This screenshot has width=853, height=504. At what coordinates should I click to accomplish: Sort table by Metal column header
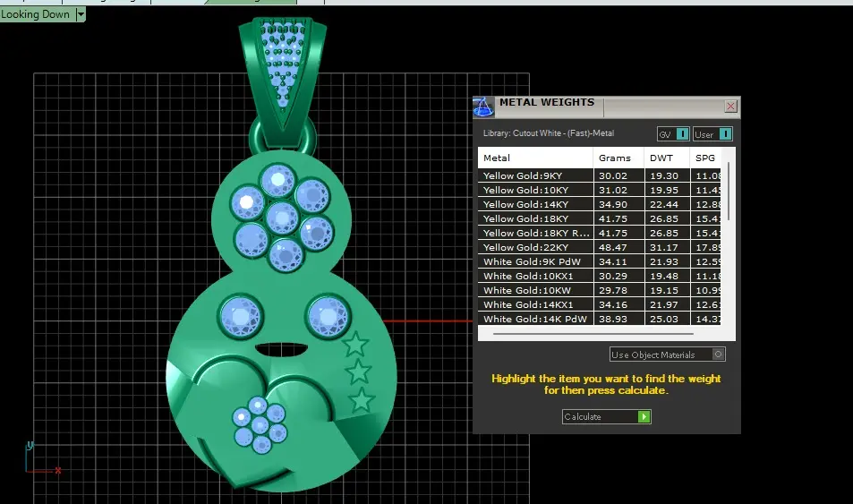coord(535,158)
